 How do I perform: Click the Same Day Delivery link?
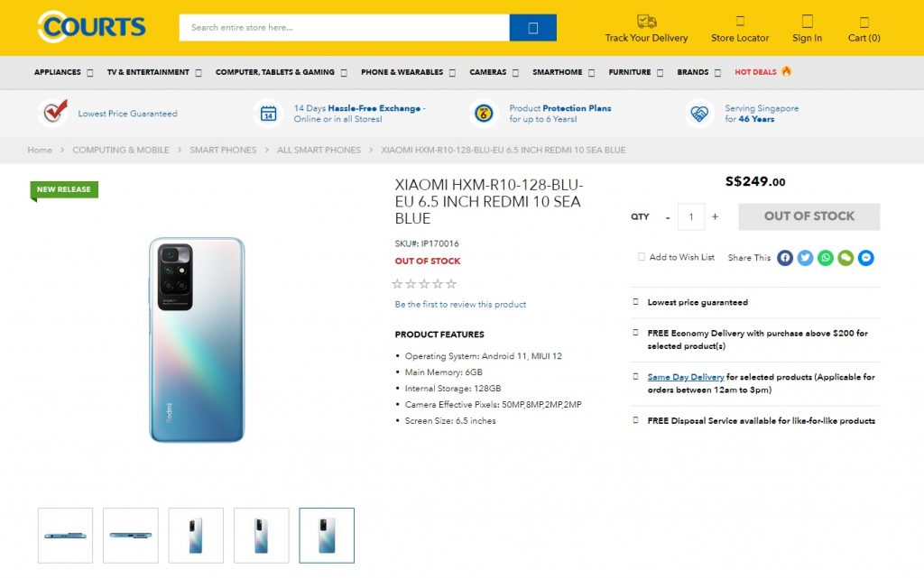coord(686,377)
